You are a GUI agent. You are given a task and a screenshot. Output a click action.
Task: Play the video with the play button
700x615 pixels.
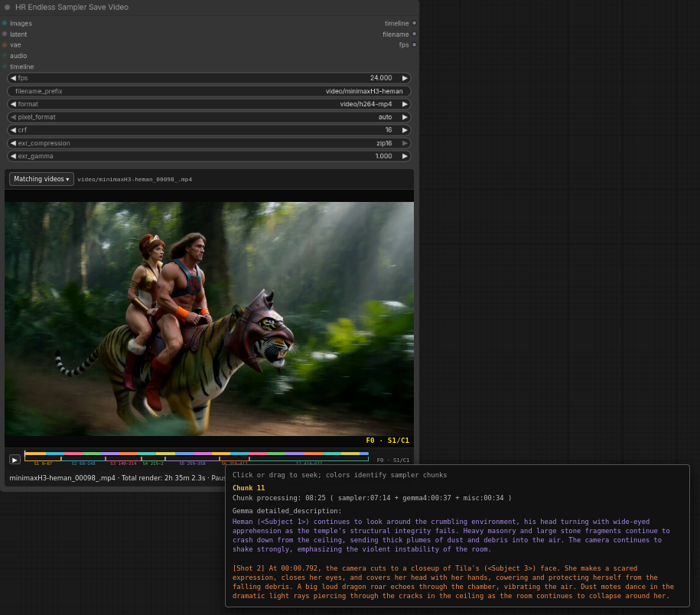point(15,460)
